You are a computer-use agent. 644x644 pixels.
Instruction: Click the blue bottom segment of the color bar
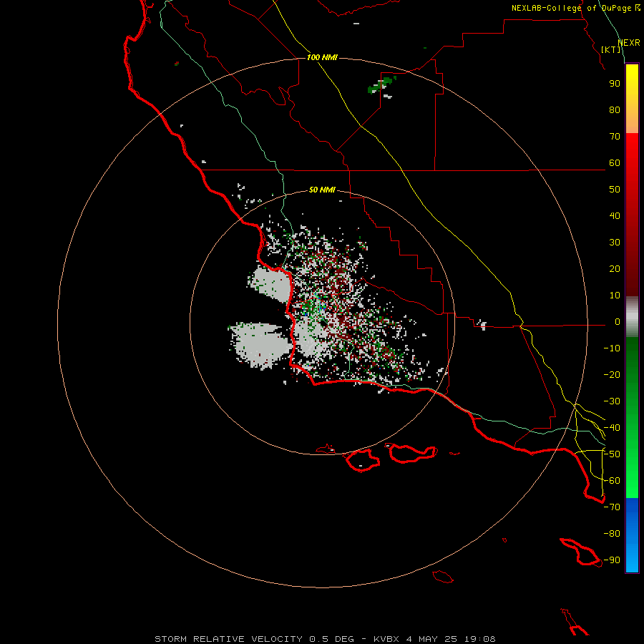(x=632, y=535)
